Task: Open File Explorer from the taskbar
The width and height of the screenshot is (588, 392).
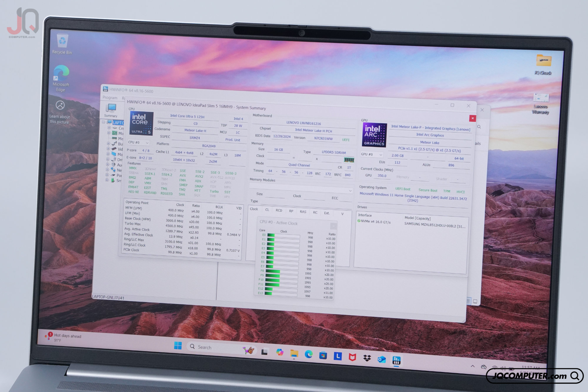Action: coord(294,353)
